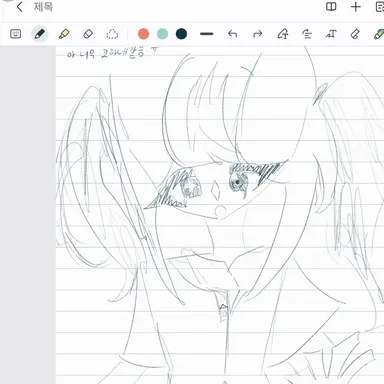Open the shape recognition tool
Screen dimensions: 384x384
tap(283, 34)
